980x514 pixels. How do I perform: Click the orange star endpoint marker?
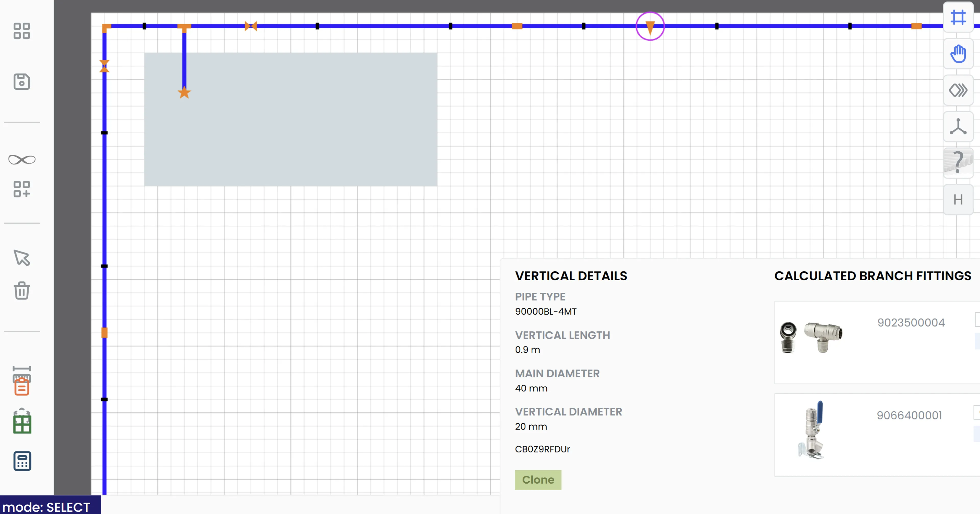click(x=184, y=92)
